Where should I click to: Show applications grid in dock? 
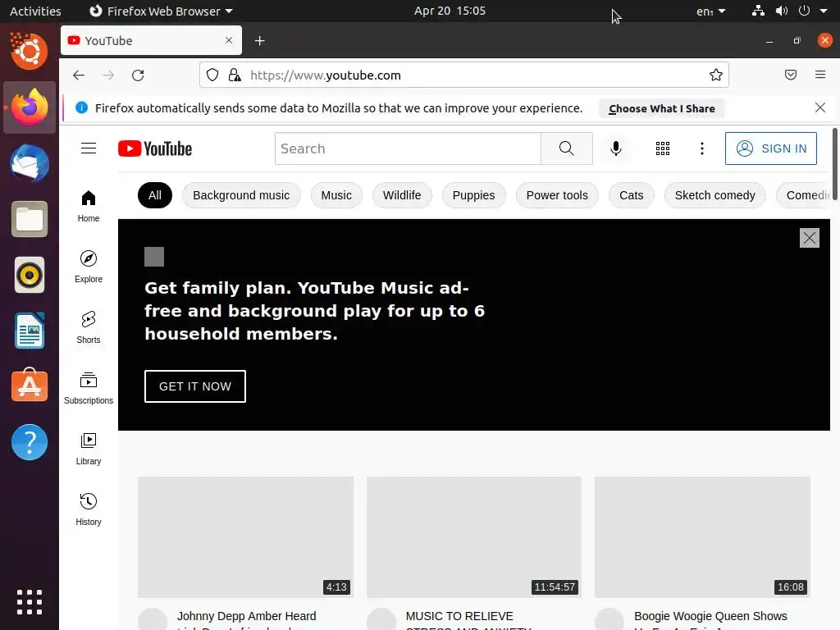30,602
